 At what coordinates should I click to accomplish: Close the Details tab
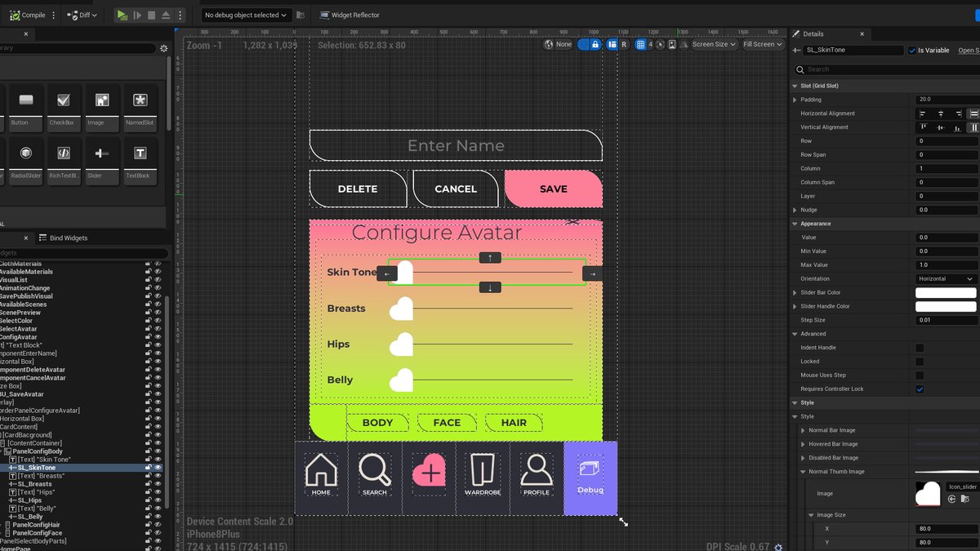pos(862,34)
